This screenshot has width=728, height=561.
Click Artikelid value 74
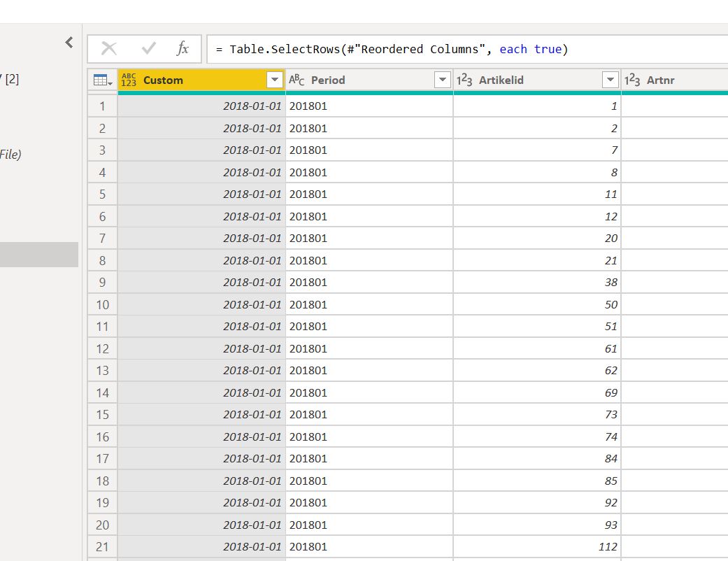[536, 436]
